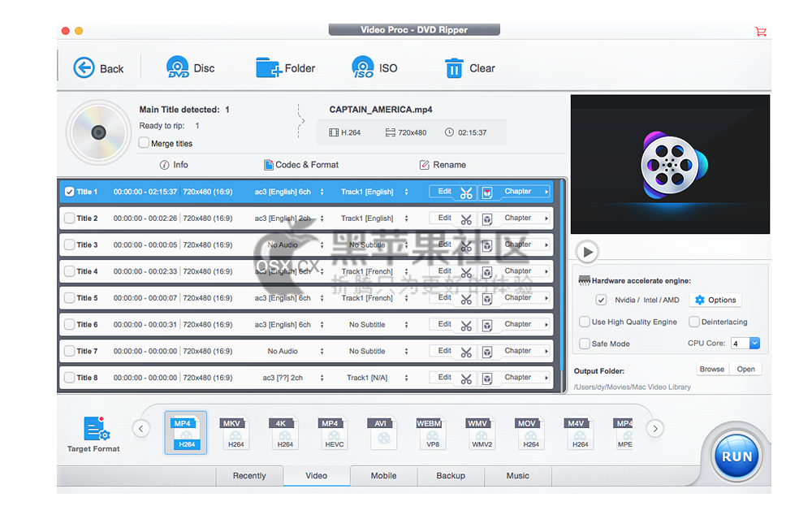Switch to Backup tab
Viewport: 812px width, 519px height.
click(451, 475)
